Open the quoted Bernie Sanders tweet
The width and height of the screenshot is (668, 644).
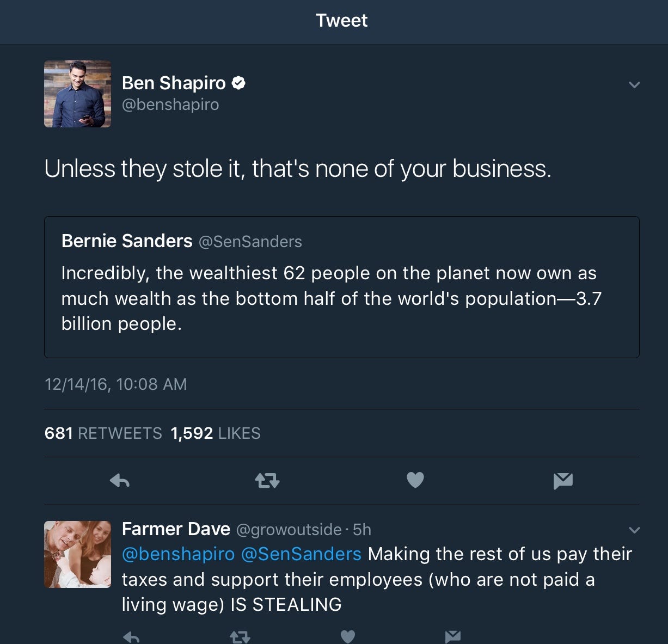[342, 287]
